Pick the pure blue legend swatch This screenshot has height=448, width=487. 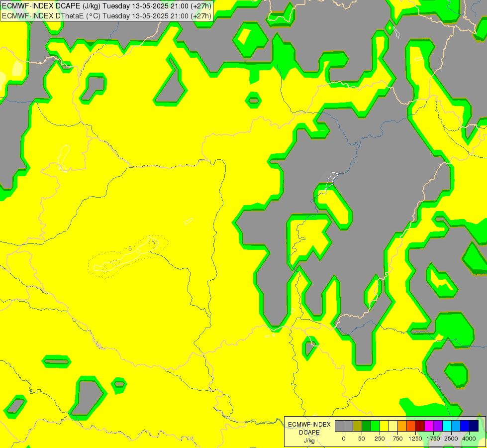point(465,426)
